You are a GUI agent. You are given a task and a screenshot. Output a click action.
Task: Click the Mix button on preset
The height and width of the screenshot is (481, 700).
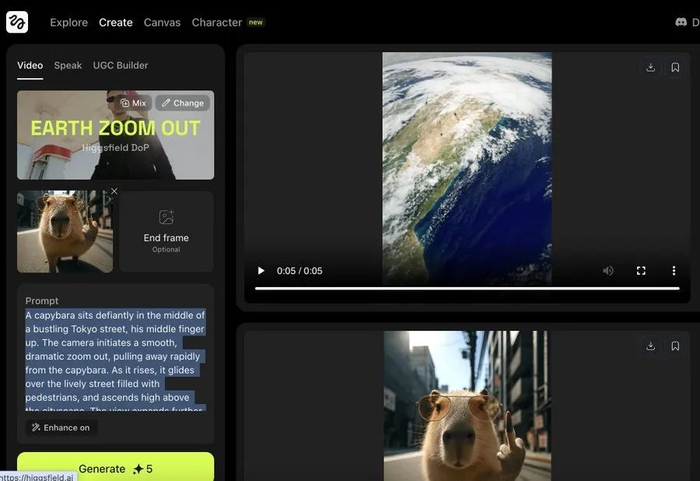pos(133,103)
